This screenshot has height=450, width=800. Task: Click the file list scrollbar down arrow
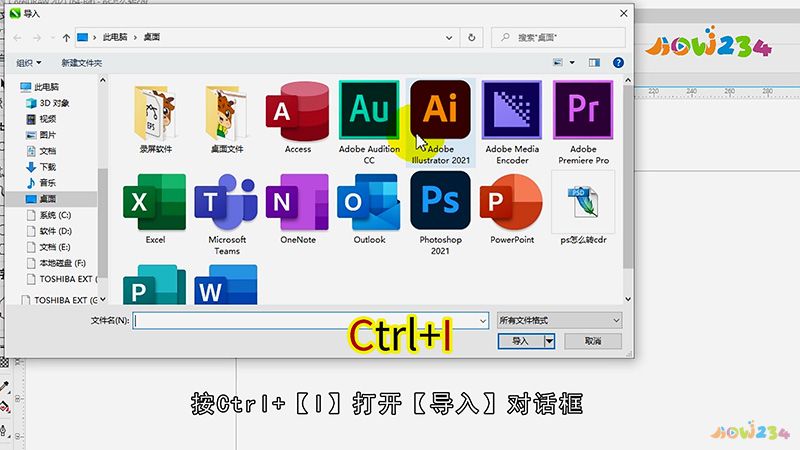tap(628, 299)
